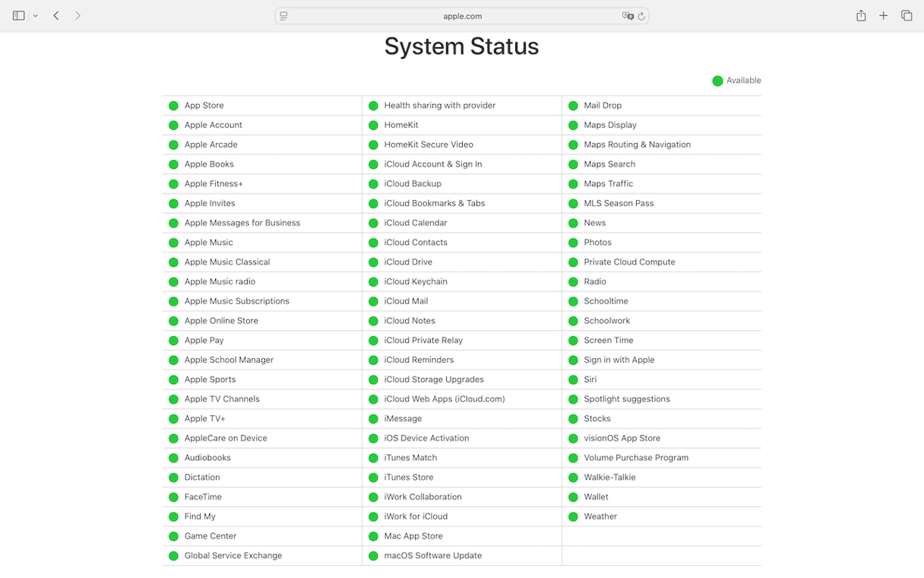Screen dimensions: 924x578
Task: Click the green status dot beside Siri
Action: tap(573, 380)
